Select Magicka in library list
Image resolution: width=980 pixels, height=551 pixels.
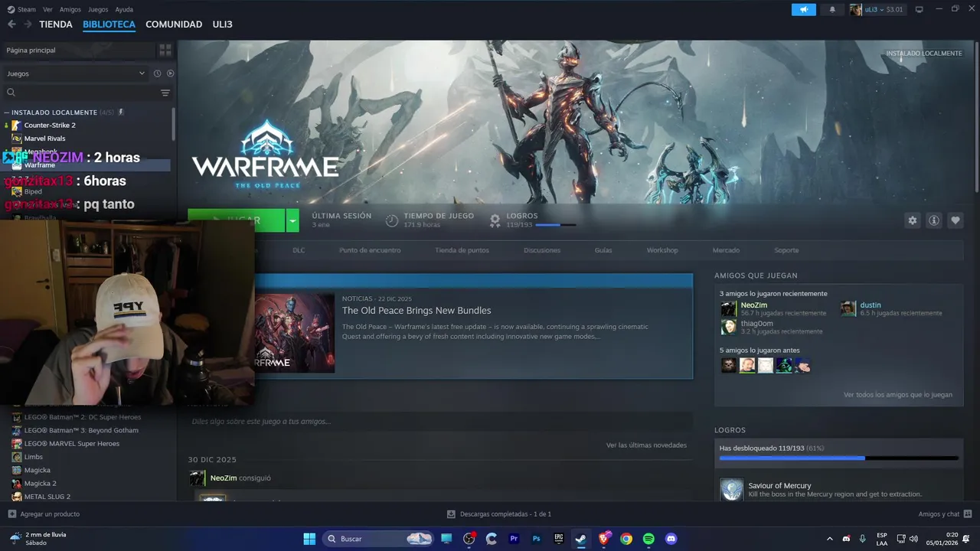click(37, 470)
